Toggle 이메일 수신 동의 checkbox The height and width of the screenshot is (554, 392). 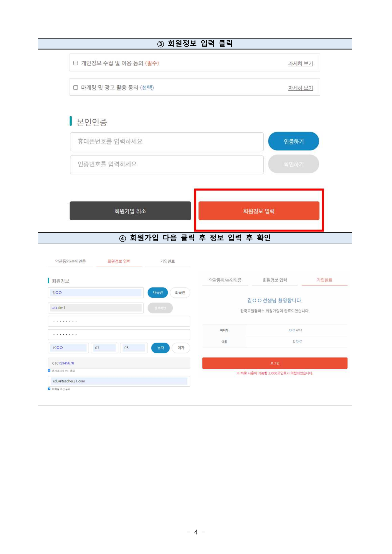click(49, 389)
